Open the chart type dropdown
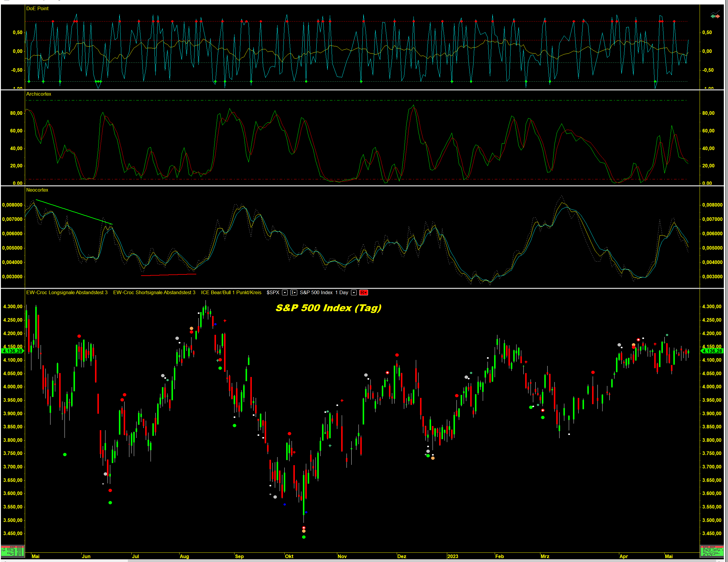The height and width of the screenshot is (562, 728). (294, 292)
